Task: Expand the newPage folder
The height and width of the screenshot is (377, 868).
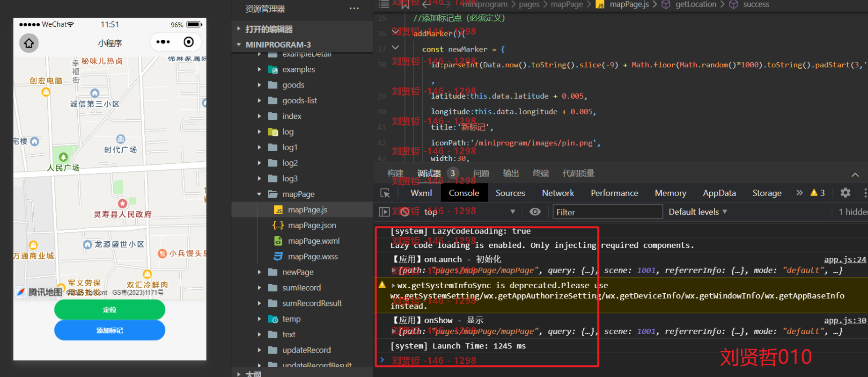Action: [259, 272]
